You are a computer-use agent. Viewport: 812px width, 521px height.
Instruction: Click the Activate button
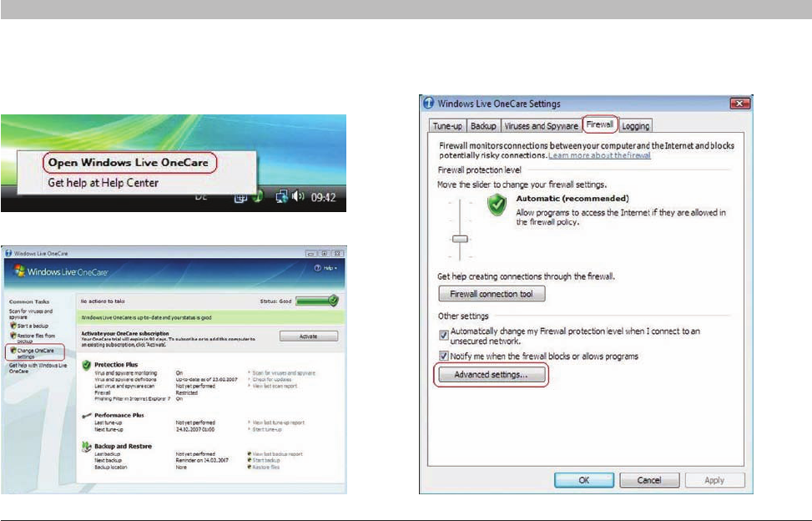tap(309, 336)
